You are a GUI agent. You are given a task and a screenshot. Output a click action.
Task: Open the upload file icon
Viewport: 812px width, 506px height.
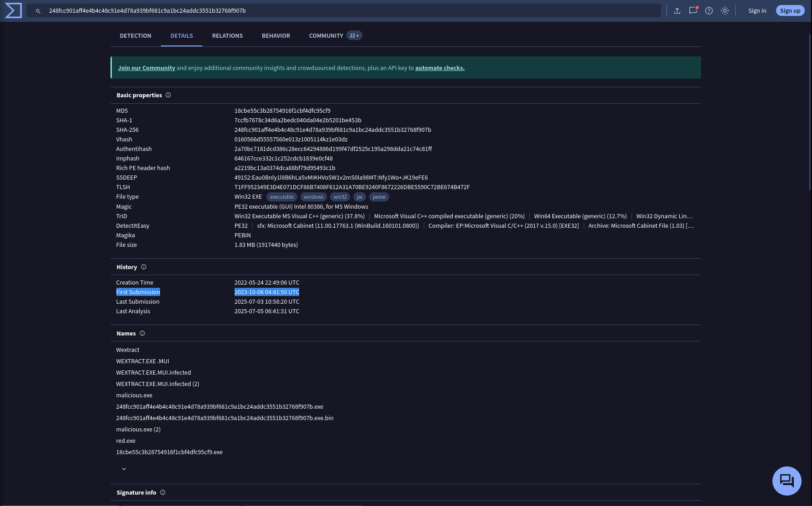pos(677,10)
